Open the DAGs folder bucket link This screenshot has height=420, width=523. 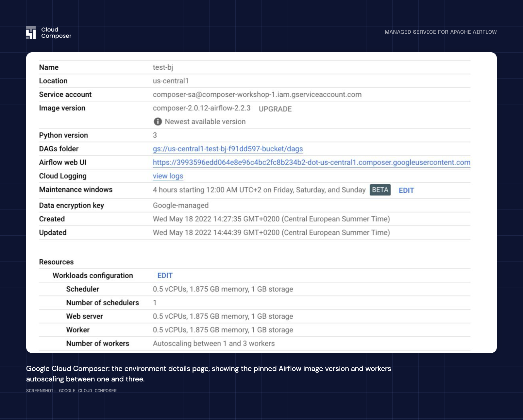click(x=228, y=149)
